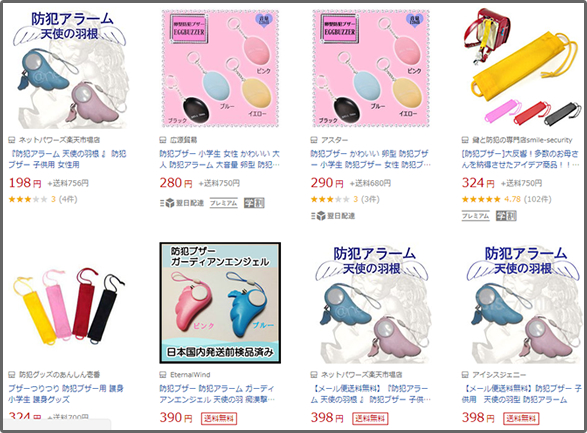
Task: Click shop icon beside smile-security store name
Action: click(465, 140)
